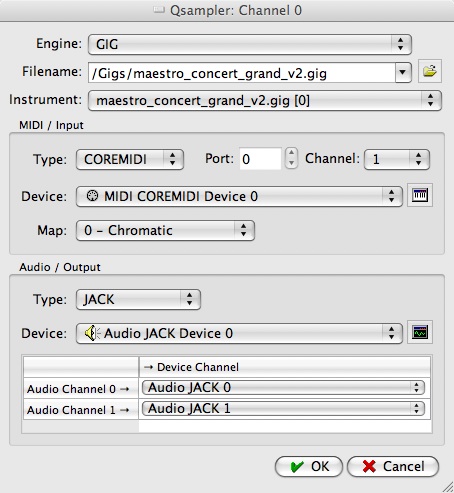Open the Engine dropdown showing GIG
454x493 pixels.
[250, 44]
